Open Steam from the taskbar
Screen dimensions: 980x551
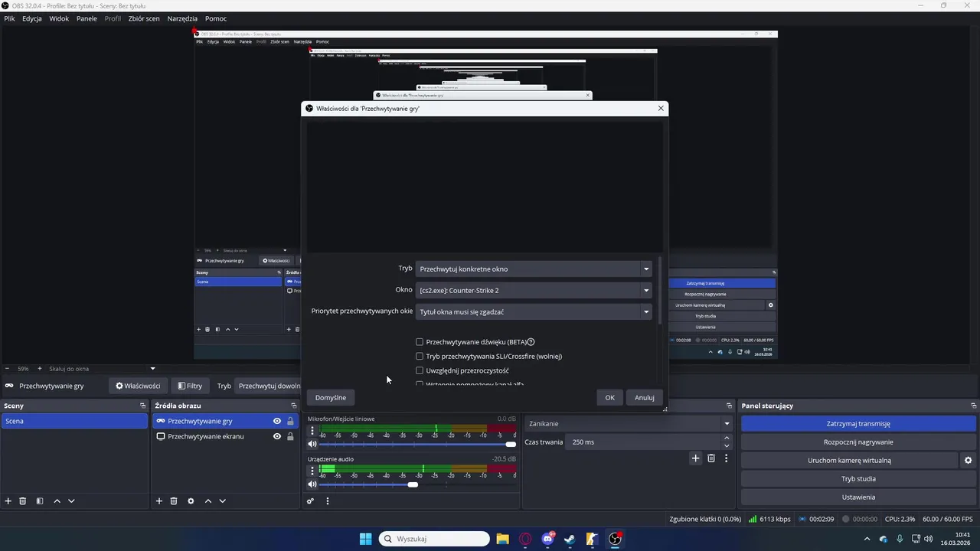[570, 539]
